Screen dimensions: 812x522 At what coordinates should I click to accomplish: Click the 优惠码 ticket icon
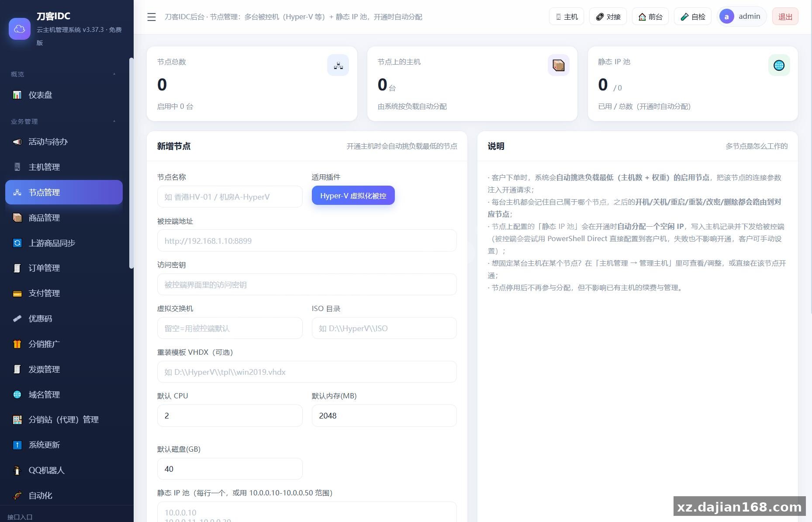17,318
